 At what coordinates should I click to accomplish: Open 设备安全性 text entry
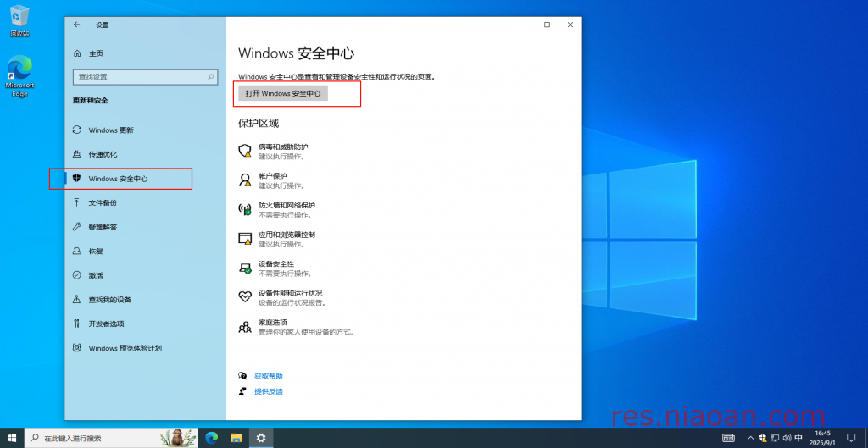(276, 264)
